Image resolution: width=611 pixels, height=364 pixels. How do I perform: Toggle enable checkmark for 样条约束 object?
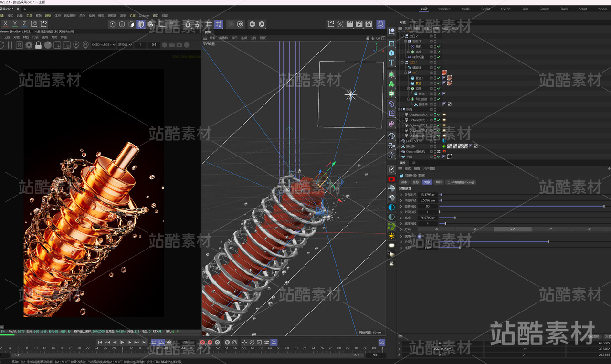[439, 57]
